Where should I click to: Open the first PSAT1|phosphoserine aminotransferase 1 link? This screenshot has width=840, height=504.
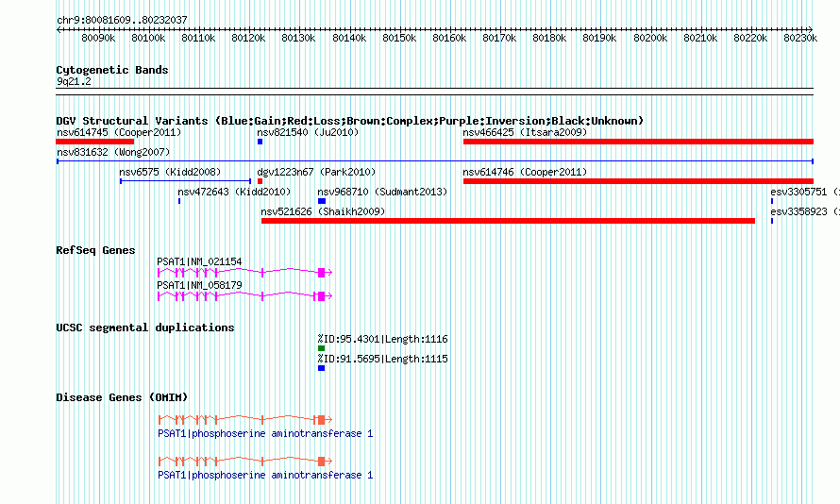[x=265, y=433]
